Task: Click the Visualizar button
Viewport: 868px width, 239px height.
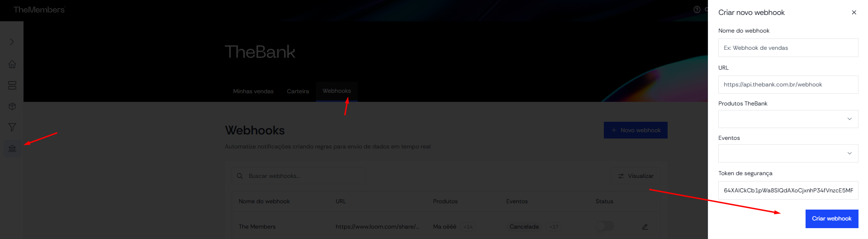Action: tap(636, 176)
